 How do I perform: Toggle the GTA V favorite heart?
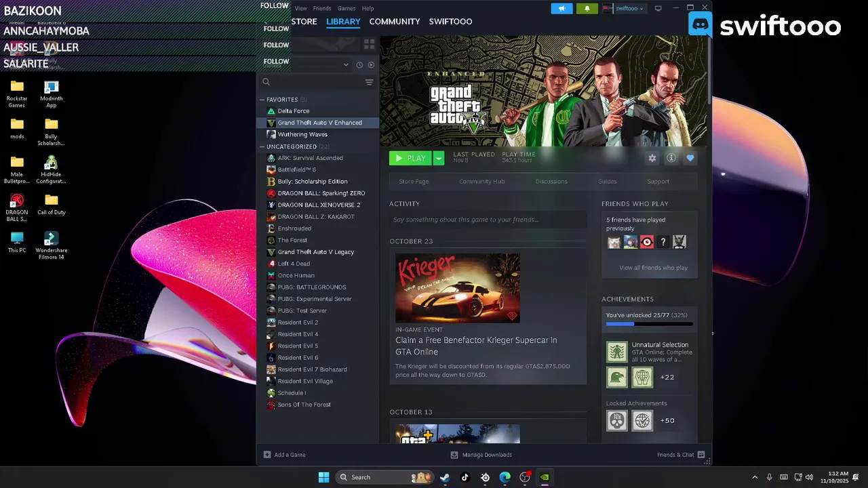click(690, 158)
